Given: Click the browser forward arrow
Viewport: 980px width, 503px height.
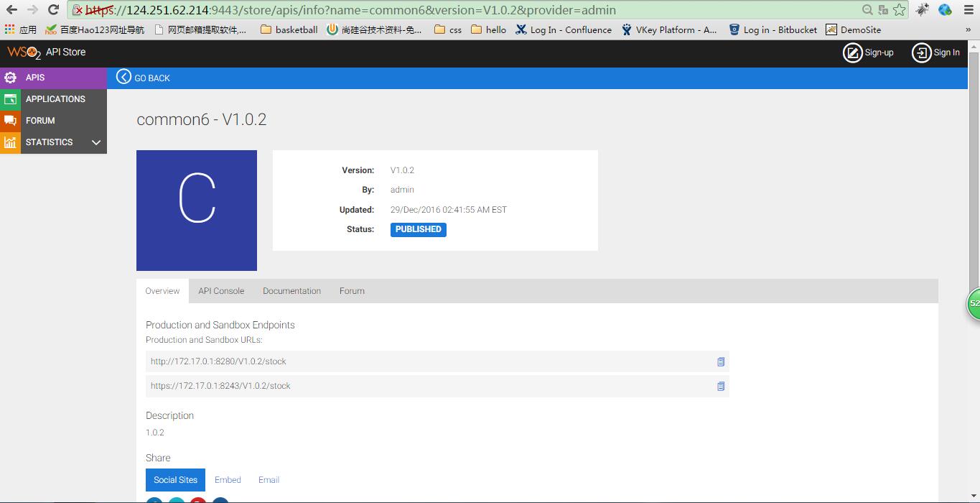Looking at the screenshot, I should (32, 10).
